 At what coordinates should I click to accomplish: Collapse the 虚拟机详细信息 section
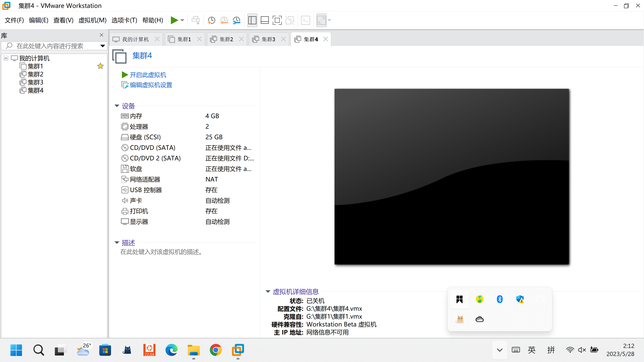tap(268, 291)
